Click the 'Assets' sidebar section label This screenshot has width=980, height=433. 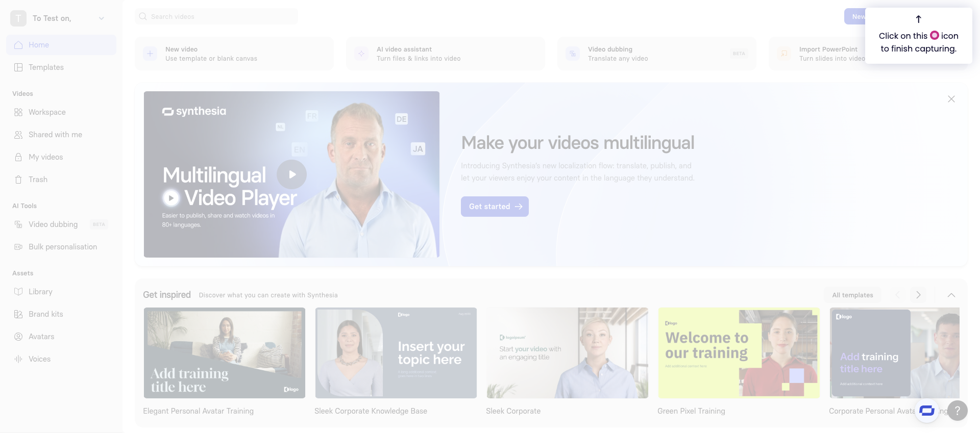coord(23,273)
